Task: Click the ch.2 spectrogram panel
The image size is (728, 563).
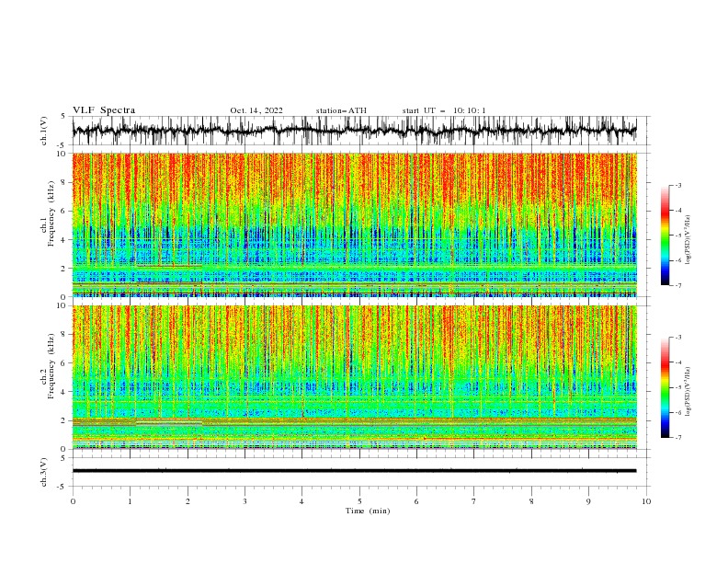Action: pyautogui.click(x=354, y=377)
